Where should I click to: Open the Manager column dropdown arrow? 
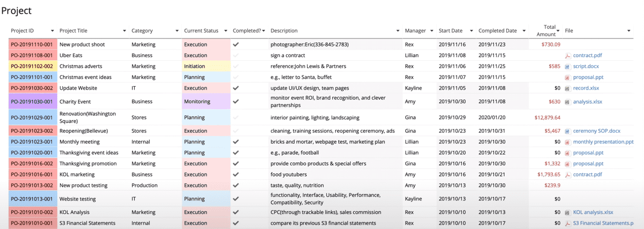[432, 31]
